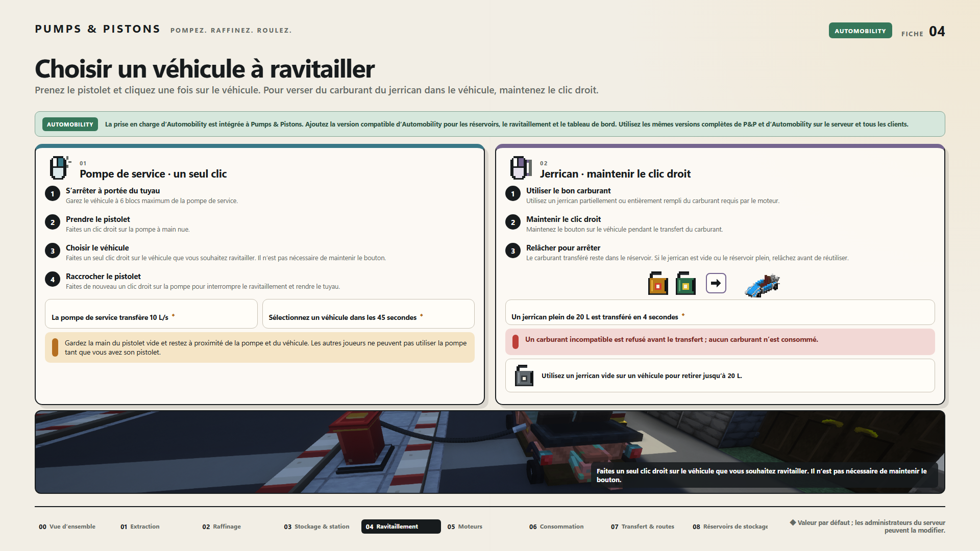This screenshot has height=551, width=980.
Task: Click the 'Valeur par défaut' footnote
Action: [x=868, y=527]
